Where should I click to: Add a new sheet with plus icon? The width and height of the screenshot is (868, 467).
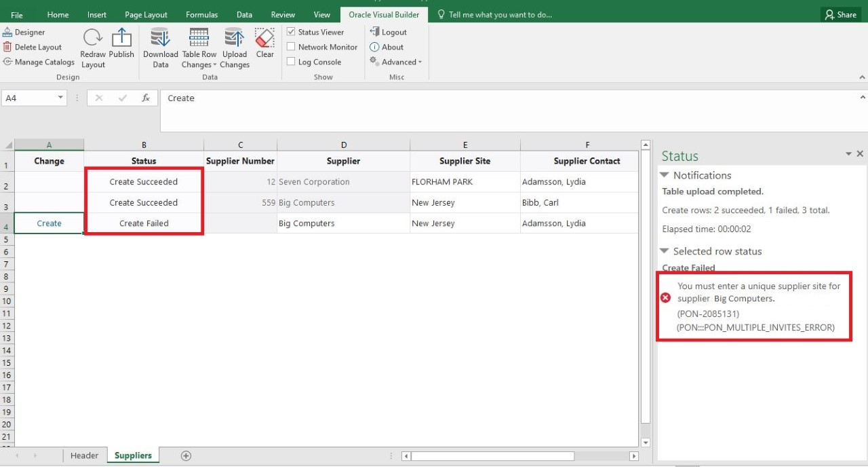click(x=186, y=455)
